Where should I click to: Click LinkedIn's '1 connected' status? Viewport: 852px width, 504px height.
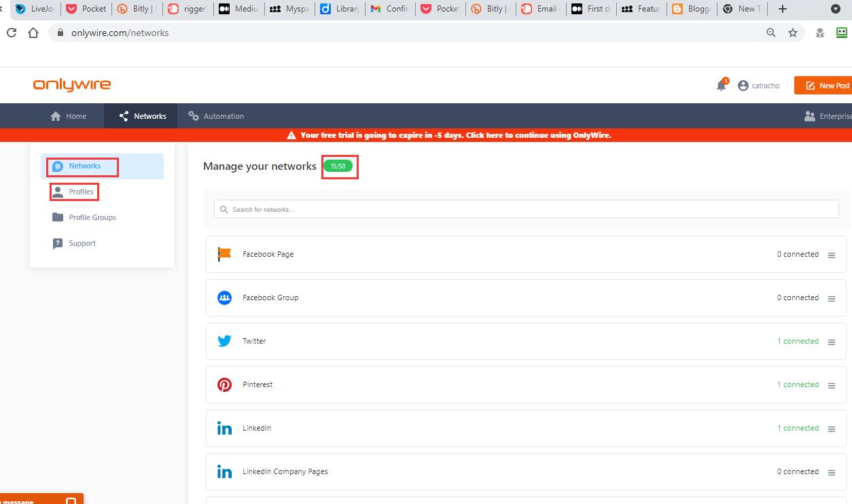798,428
